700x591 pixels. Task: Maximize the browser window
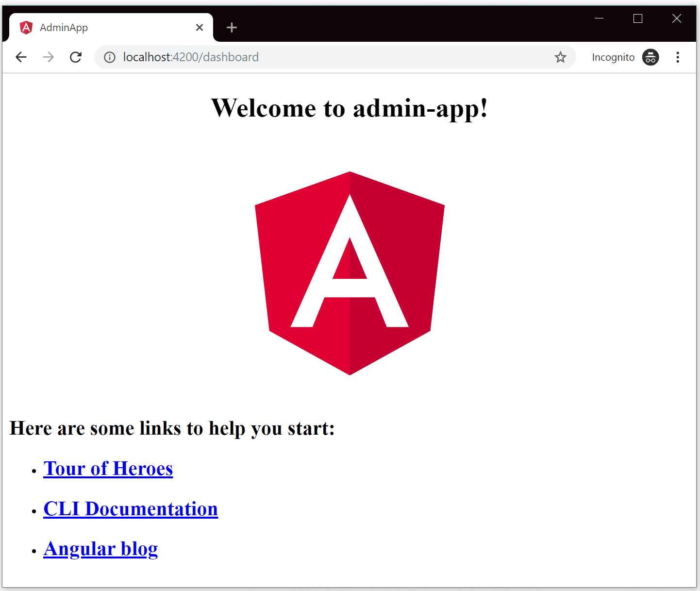point(638,18)
